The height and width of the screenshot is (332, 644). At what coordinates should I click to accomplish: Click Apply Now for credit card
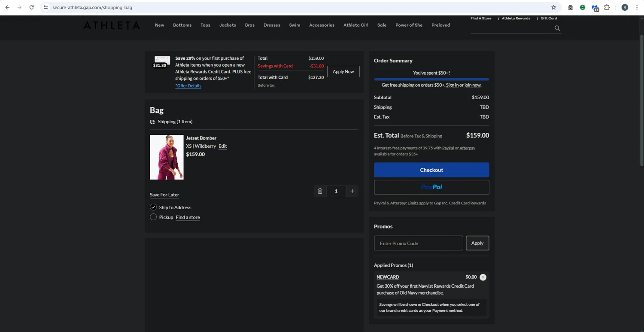point(343,72)
